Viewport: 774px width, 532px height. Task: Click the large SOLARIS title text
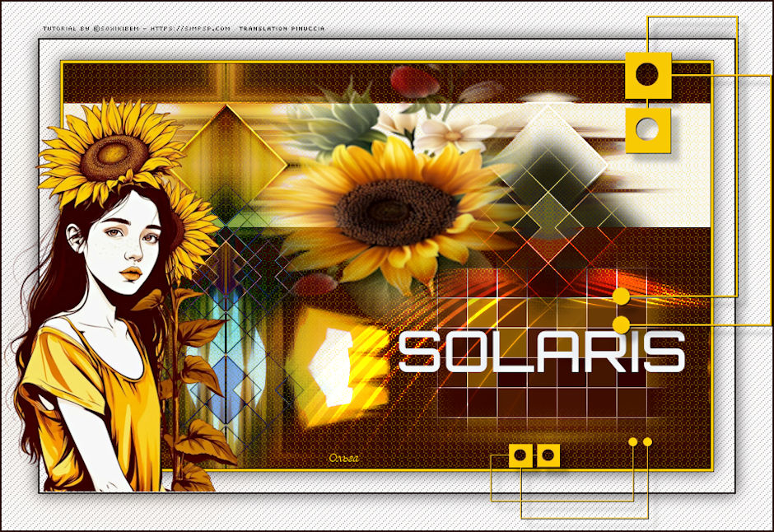[542, 352]
